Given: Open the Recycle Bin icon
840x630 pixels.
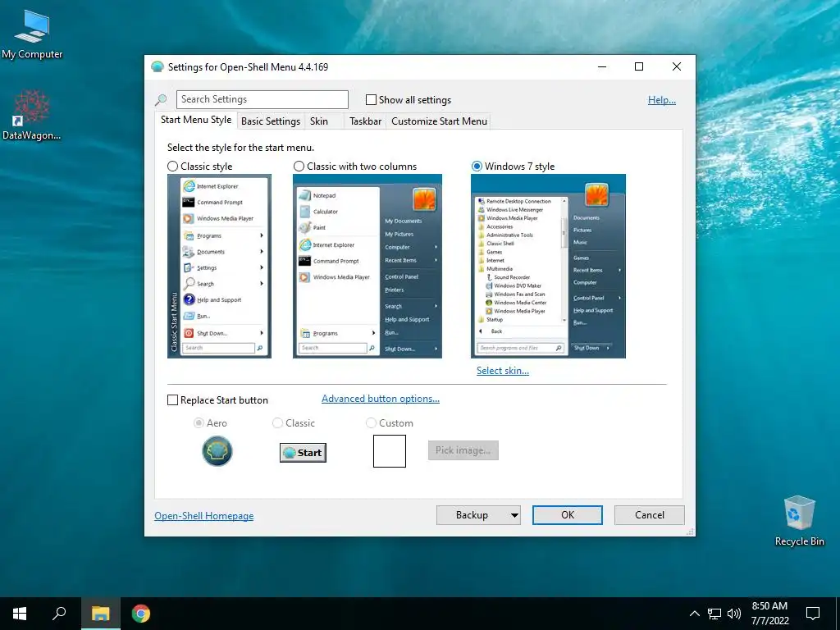Looking at the screenshot, I should coord(799,521).
